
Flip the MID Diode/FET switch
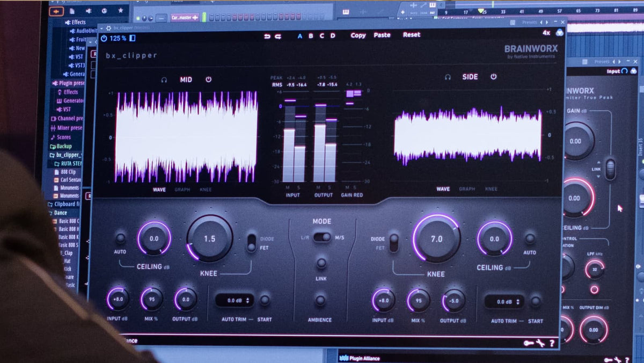point(251,243)
